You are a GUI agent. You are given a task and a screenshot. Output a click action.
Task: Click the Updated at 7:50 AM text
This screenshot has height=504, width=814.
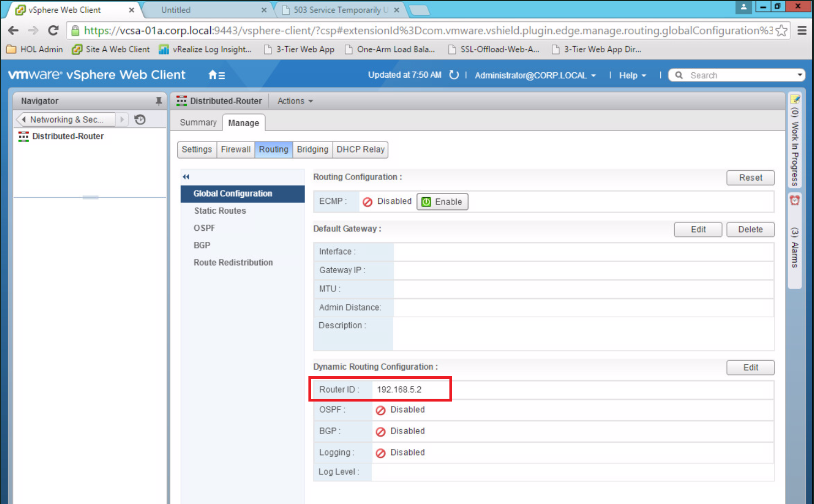click(x=405, y=75)
